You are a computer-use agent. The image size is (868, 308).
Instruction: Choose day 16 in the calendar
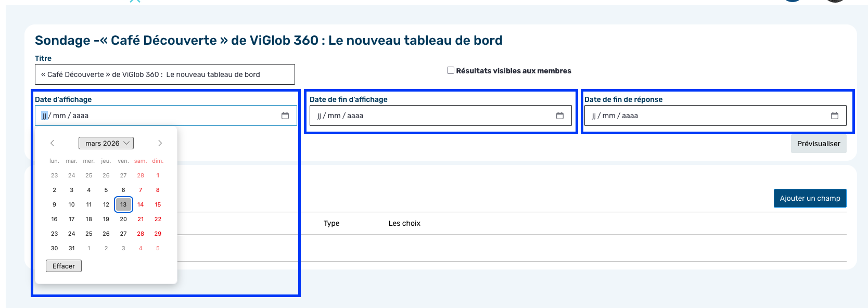tap(54, 219)
